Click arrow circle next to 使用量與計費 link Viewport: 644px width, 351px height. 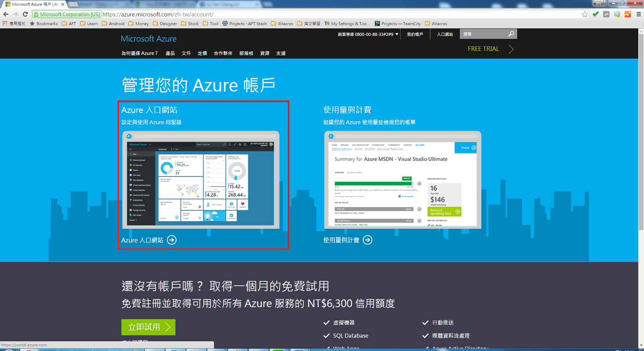[x=367, y=240]
